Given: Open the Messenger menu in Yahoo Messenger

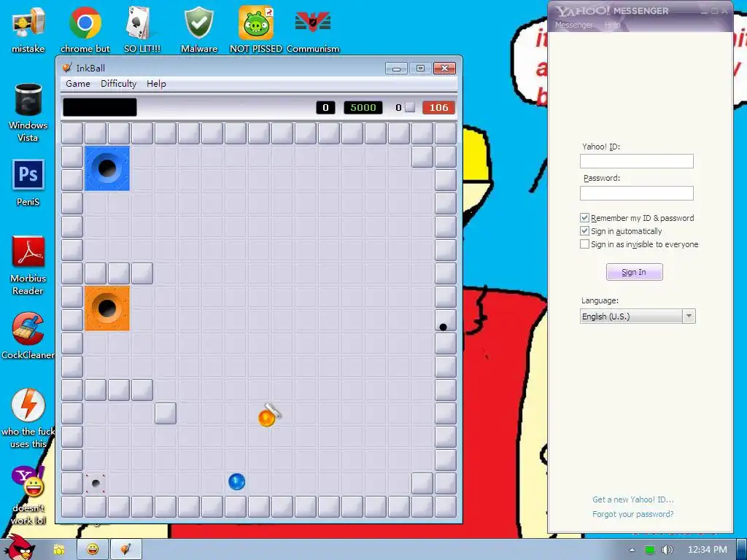Looking at the screenshot, I should click(573, 25).
